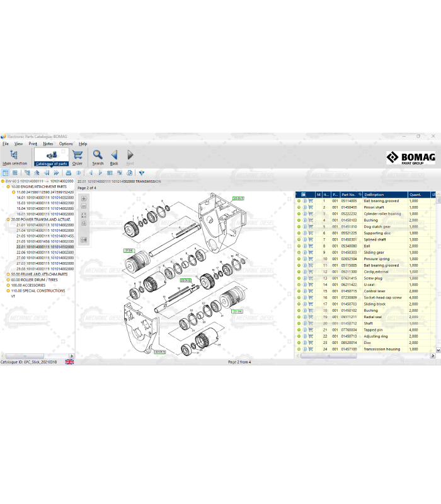Click the 21.04 reference label in diagram
This screenshot has height=504, width=441.
pyautogui.click(x=129, y=251)
